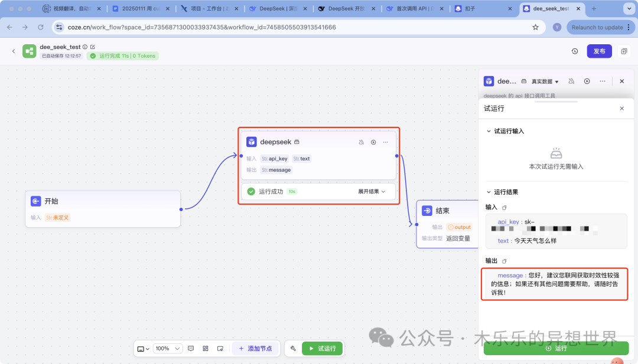This screenshot has width=638, height=364.
Task: Switch to the 20250111 document browser tab
Action: click(141, 8)
